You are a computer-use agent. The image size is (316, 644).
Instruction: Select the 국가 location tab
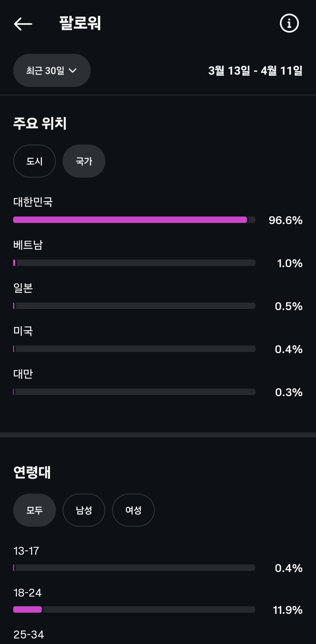84,161
